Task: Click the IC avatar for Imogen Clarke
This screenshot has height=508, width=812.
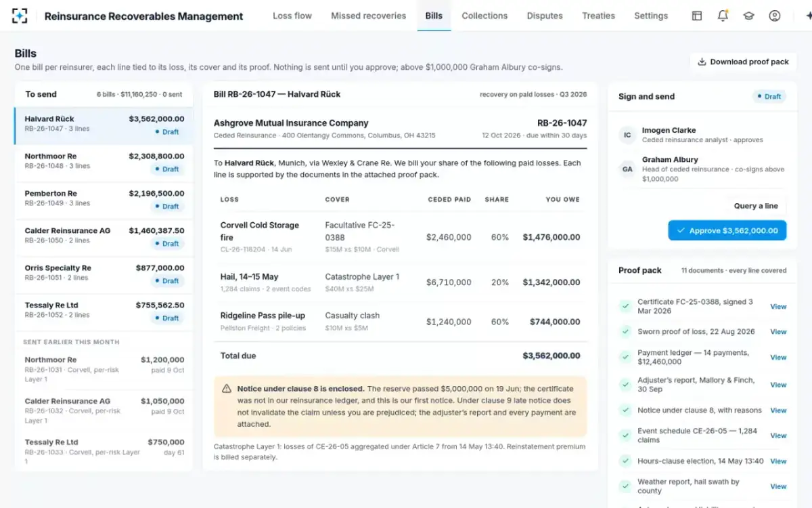Action: point(627,135)
